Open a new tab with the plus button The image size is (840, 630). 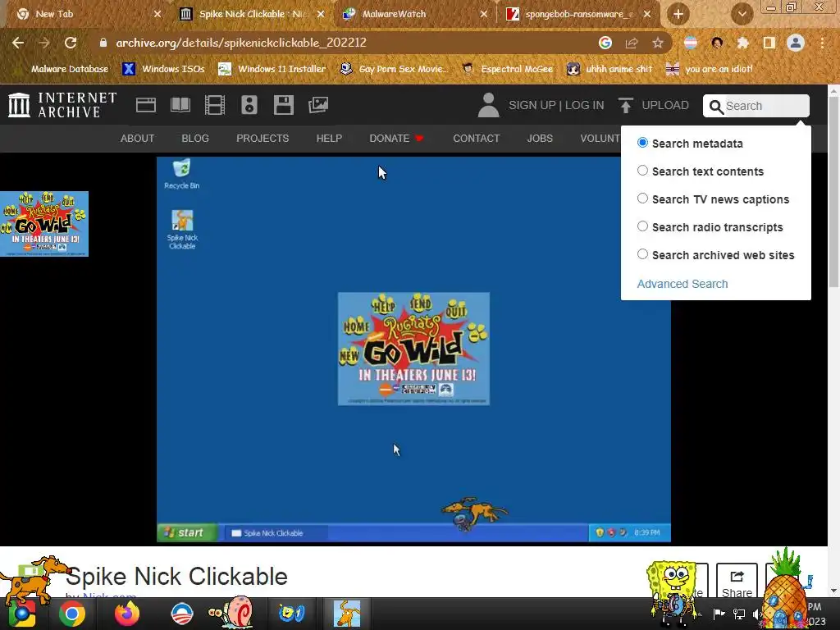tap(678, 14)
